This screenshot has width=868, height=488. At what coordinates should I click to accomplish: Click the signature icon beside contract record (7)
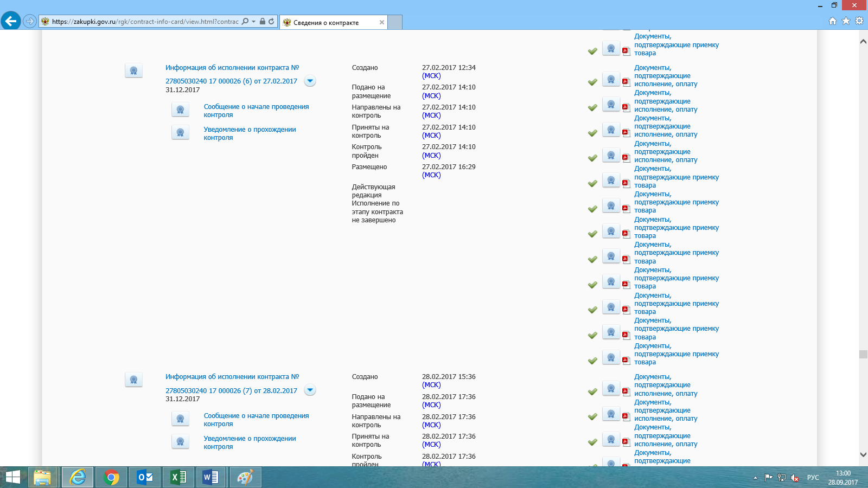click(133, 380)
